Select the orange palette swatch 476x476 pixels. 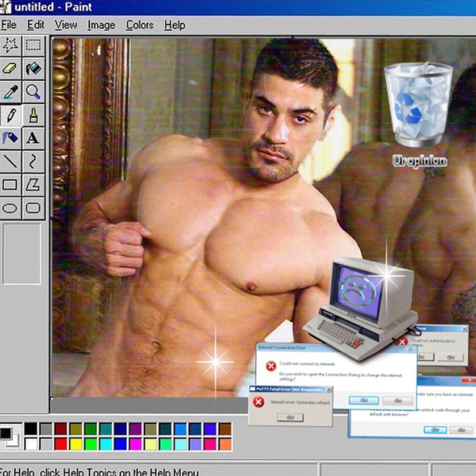click(x=225, y=443)
